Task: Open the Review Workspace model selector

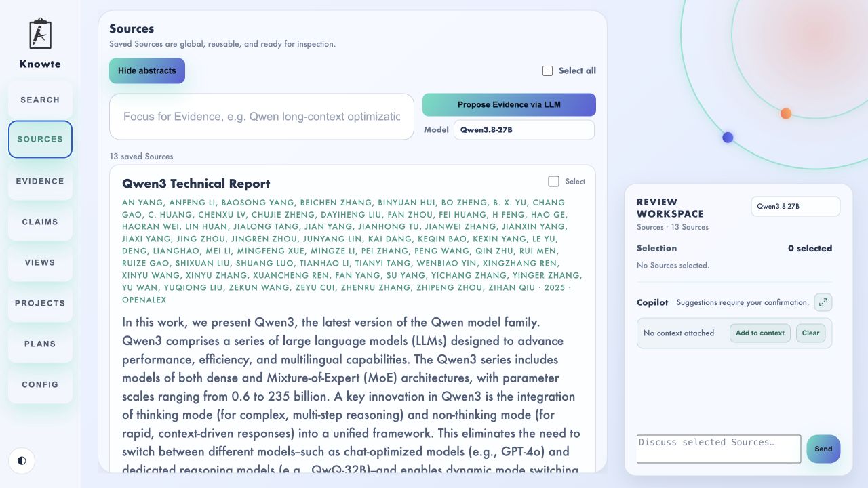Action: click(795, 206)
